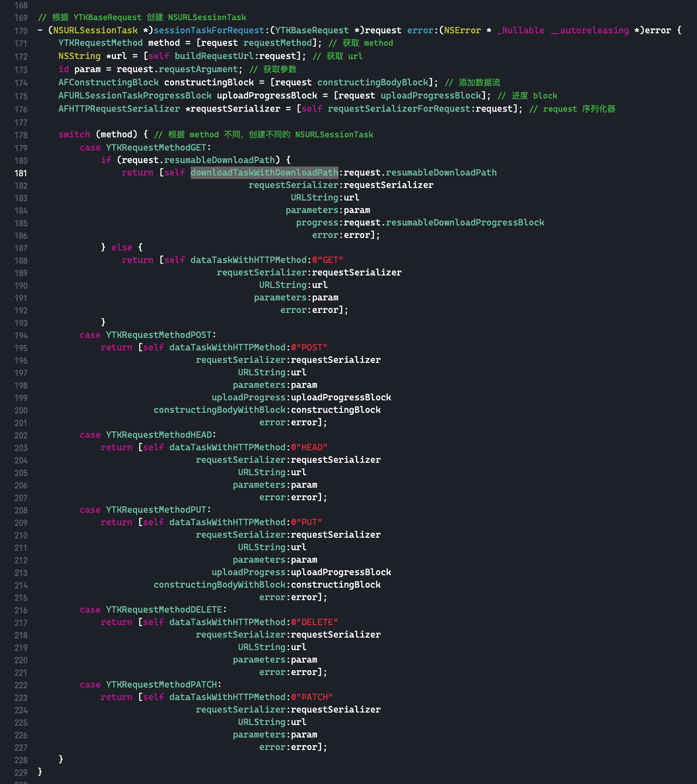Click constructingBodyWithBlock under PUT case
The height and width of the screenshot is (784, 697).
(x=219, y=585)
